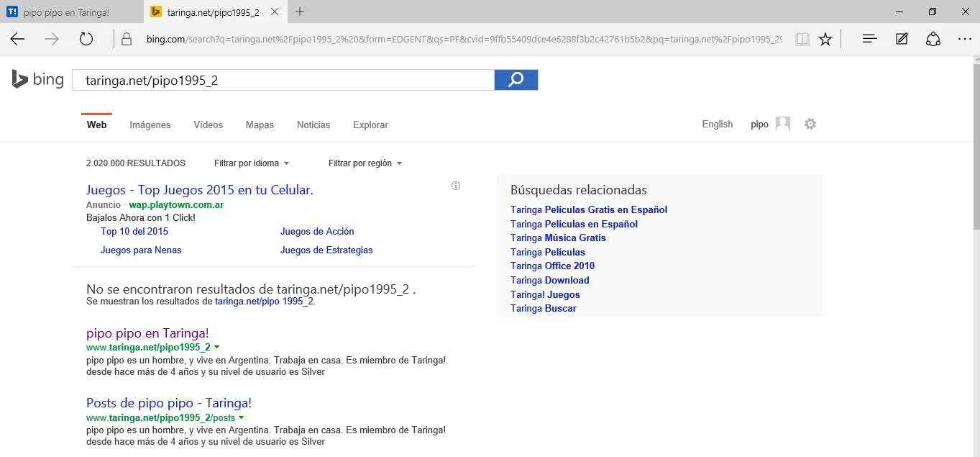The width and height of the screenshot is (980, 457).
Task: Open the Hub three-lines icon
Action: (870, 40)
